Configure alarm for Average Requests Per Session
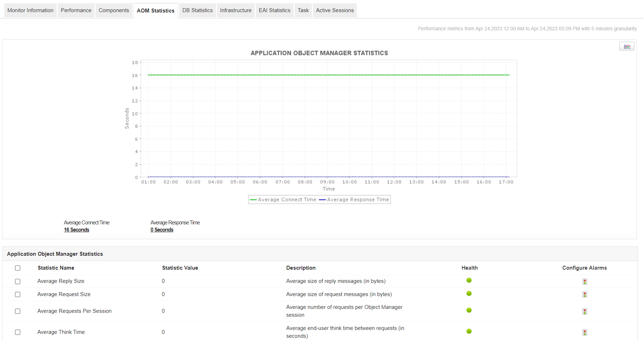This screenshot has width=644, height=341. tap(584, 311)
